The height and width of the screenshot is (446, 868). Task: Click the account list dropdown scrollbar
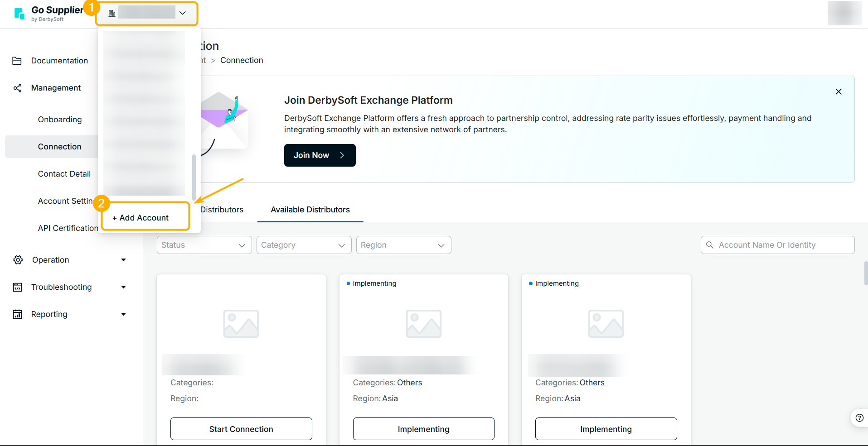[194, 177]
